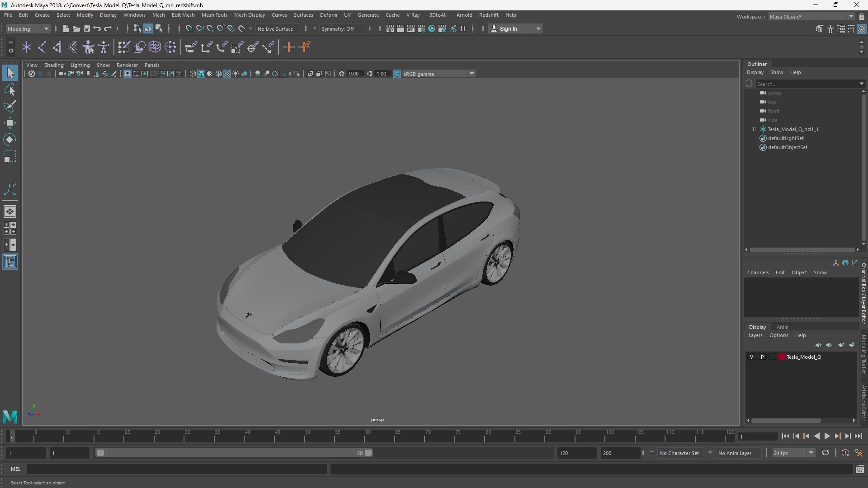Click the IPR render icon

[411, 28]
